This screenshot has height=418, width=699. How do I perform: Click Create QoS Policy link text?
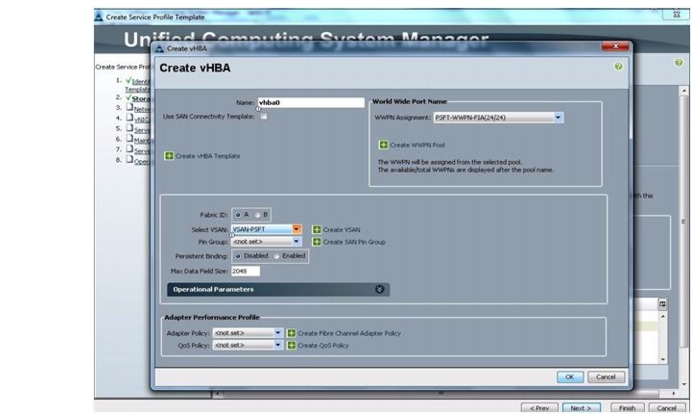pos(323,345)
